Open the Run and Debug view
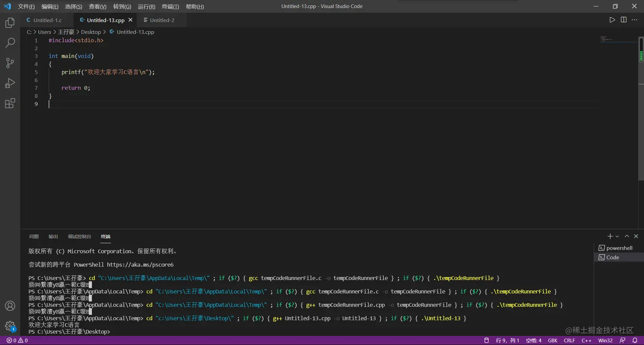Screen dimensions: 644x345 click(x=10, y=83)
